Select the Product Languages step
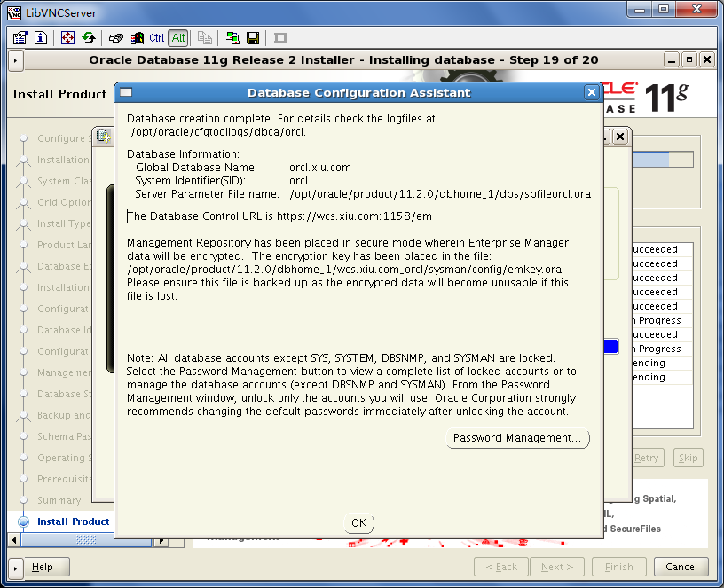The height and width of the screenshot is (588, 724). tap(65, 245)
